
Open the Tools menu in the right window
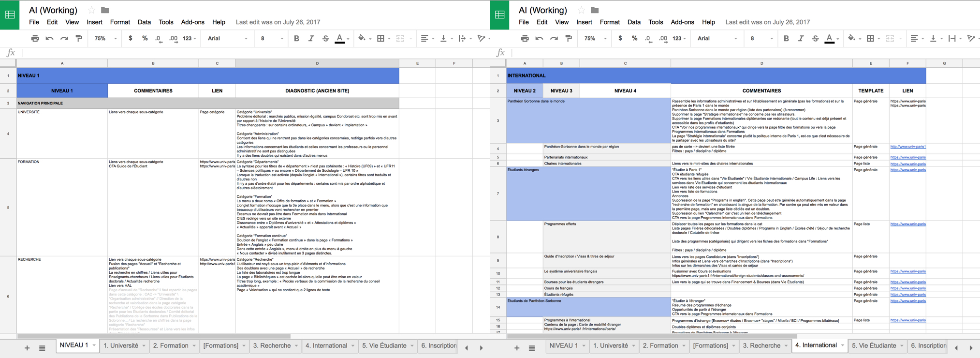656,22
